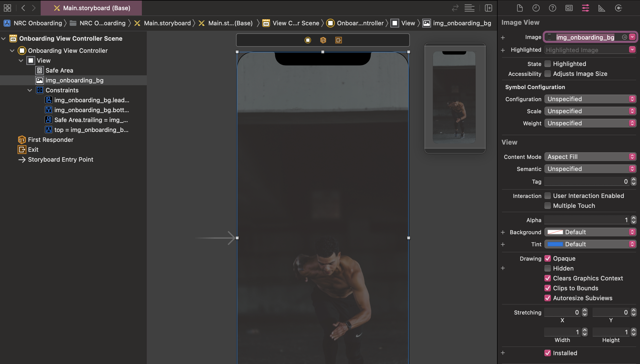Screen dimensions: 640x364
Task: Click the First Responder dock icon
Action: click(x=323, y=40)
